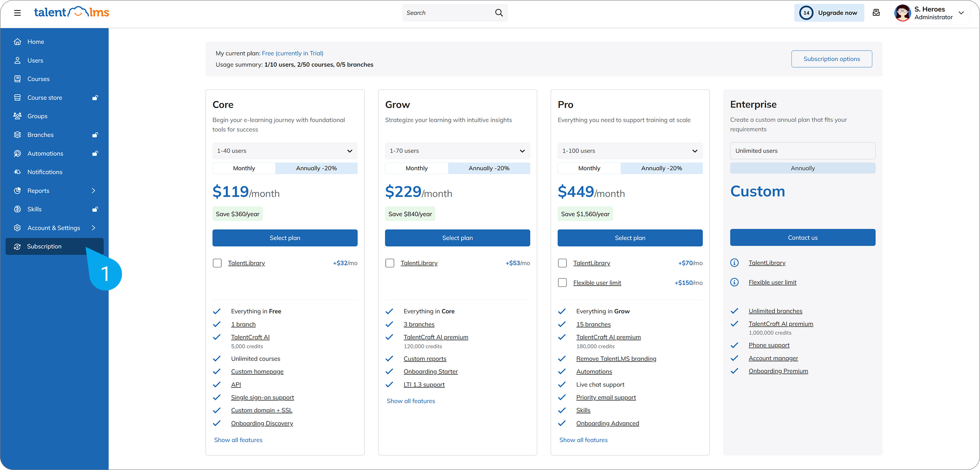Image resolution: width=980 pixels, height=470 pixels.
Task: Click the Groups sidebar icon
Action: click(17, 116)
